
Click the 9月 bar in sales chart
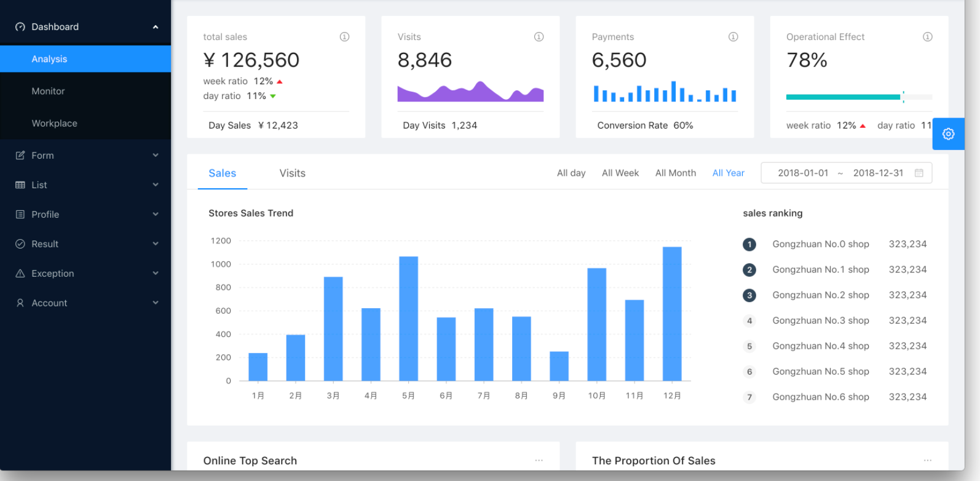point(559,367)
